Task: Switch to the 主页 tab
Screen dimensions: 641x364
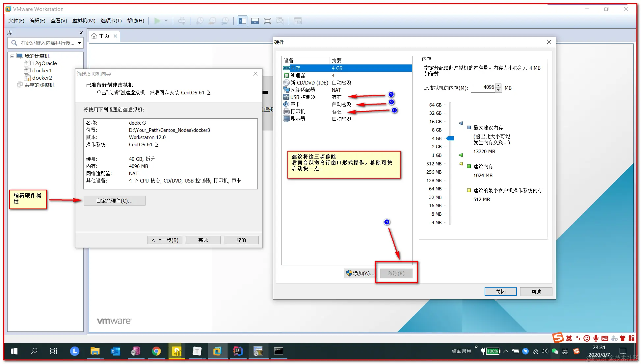Action: tap(104, 36)
